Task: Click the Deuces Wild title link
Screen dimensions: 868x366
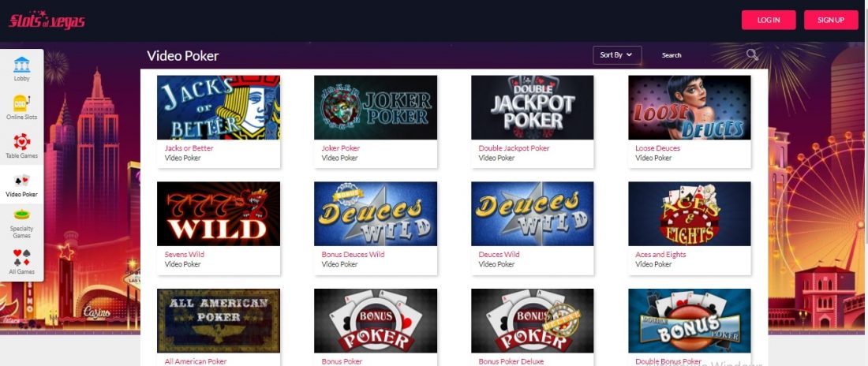Action: click(x=499, y=255)
